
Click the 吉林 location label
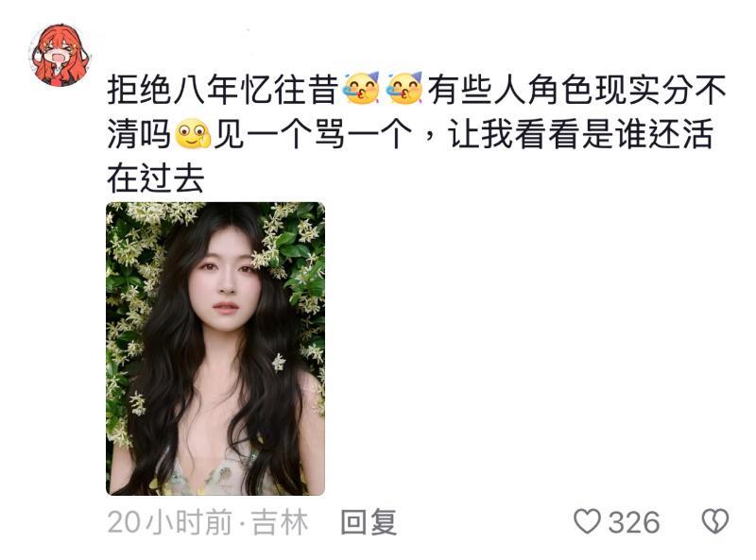[280, 522]
